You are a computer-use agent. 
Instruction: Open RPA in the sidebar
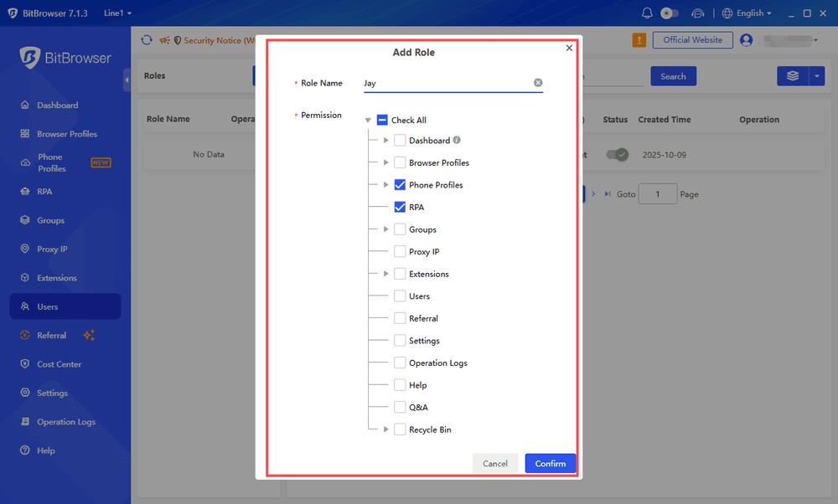pos(44,192)
